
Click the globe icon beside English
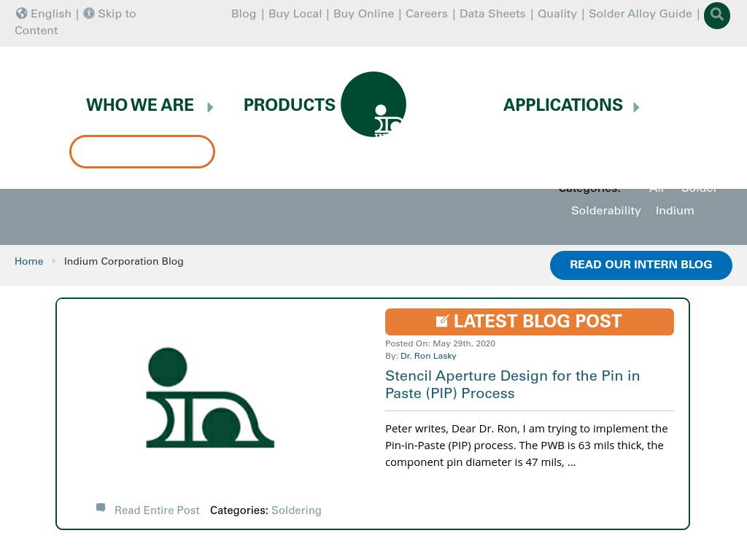21,13
